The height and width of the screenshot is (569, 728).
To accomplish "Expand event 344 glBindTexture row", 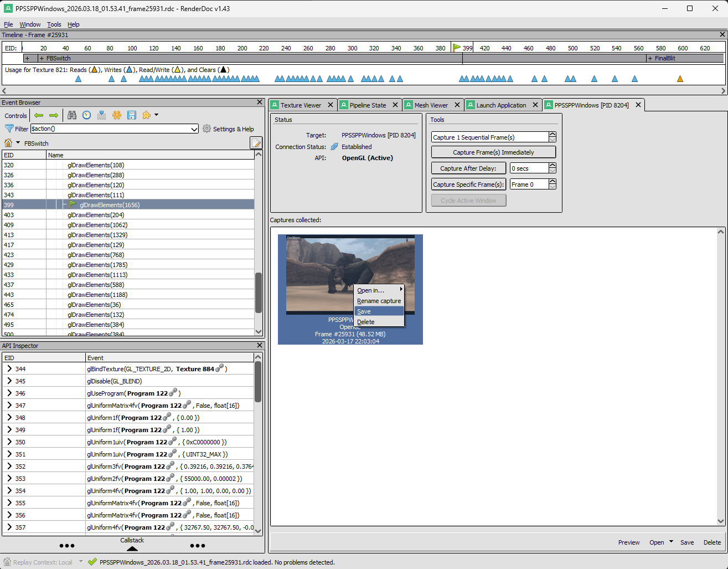I will [x=9, y=368].
